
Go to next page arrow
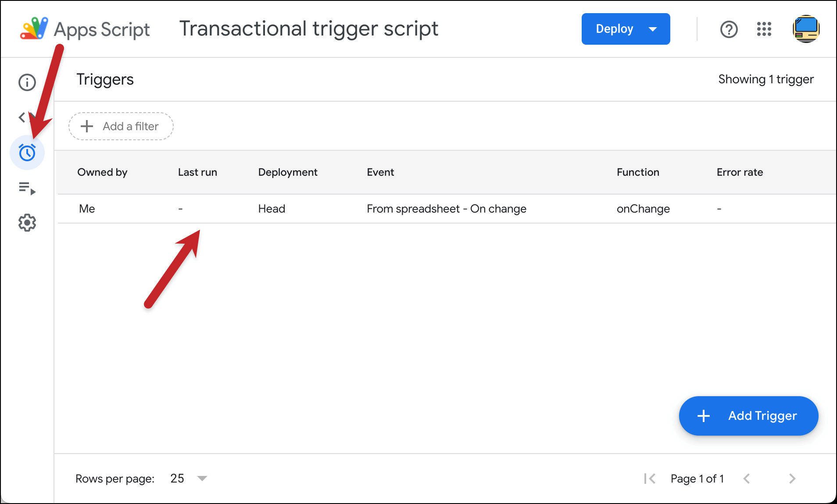point(792,479)
